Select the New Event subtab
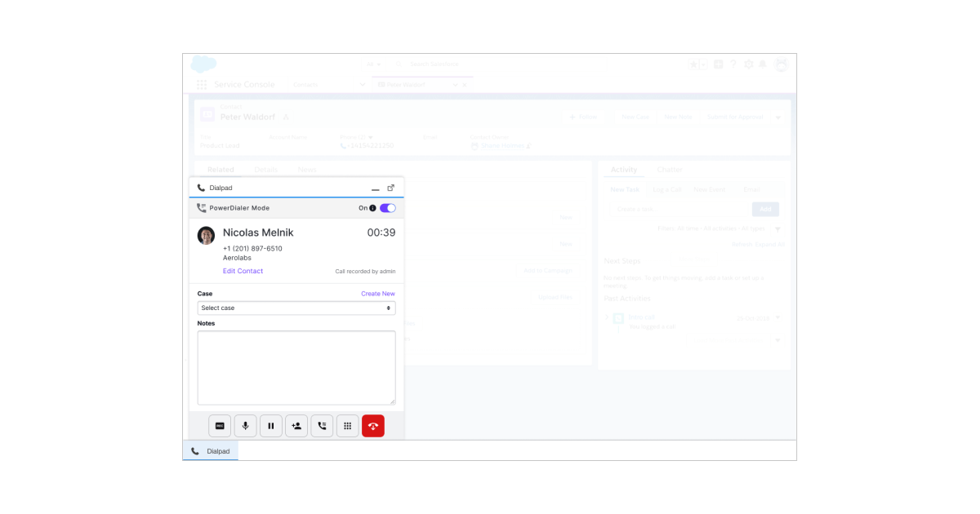Image resolution: width=980 pixels, height=514 pixels. [710, 189]
